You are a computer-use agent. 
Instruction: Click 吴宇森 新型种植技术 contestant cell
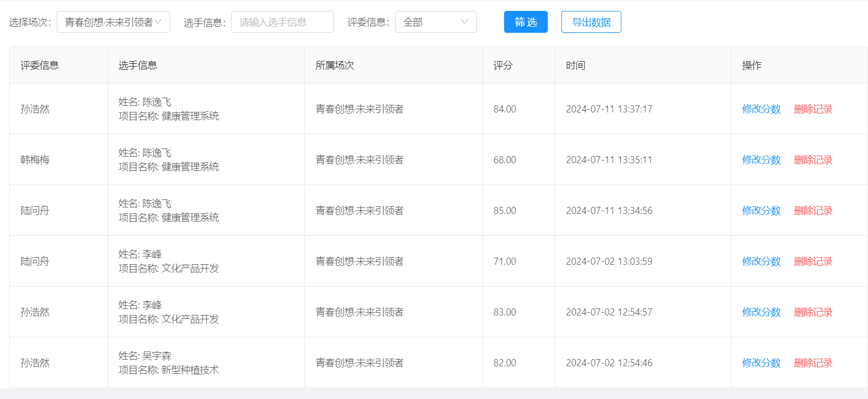[206, 363]
